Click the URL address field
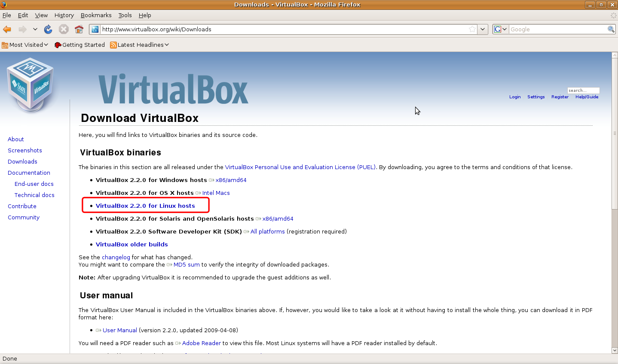 tap(284, 29)
